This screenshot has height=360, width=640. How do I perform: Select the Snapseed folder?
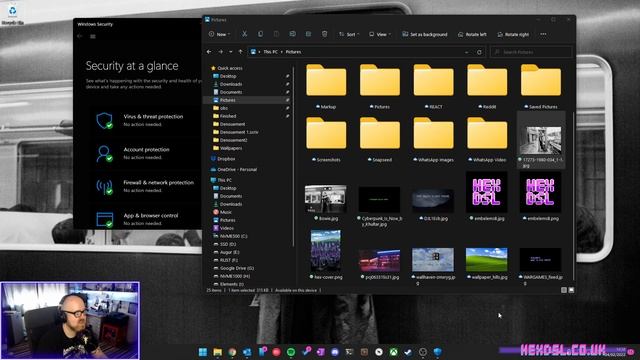[x=380, y=140]
